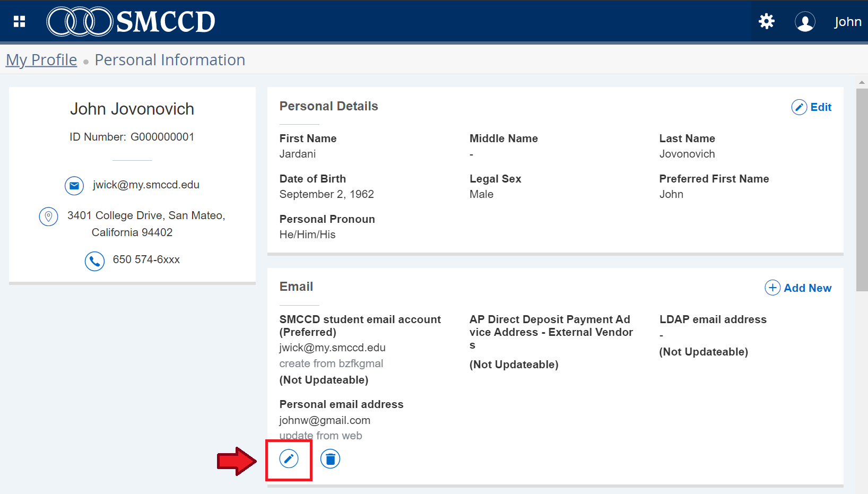Click the page vertical scrollbar
The height and width of the screenshot is (494, 868).
click(x=862, y=189)
